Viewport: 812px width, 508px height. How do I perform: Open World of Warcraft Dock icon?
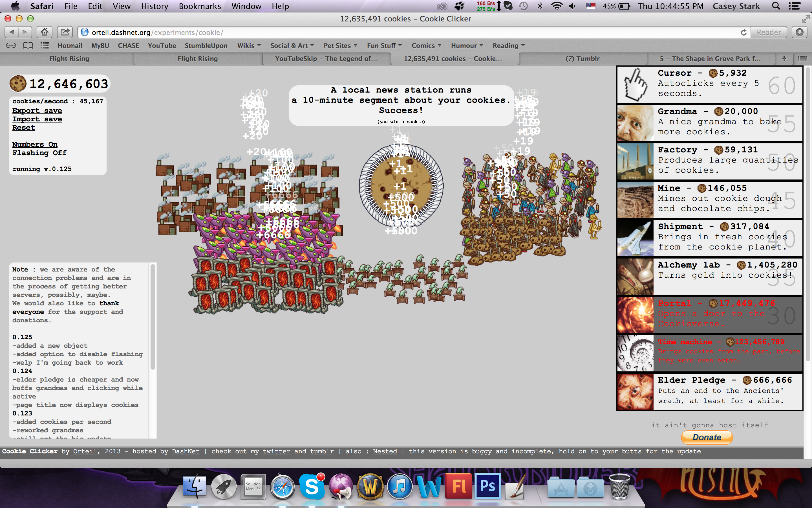click(370, 486)
